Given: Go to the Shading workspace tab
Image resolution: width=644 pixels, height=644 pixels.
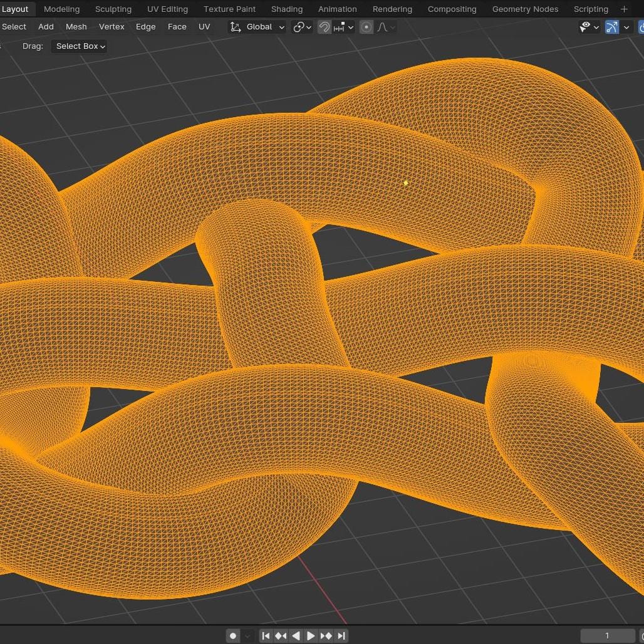Looking at the screenshot, I should click(x=287, y=9).
